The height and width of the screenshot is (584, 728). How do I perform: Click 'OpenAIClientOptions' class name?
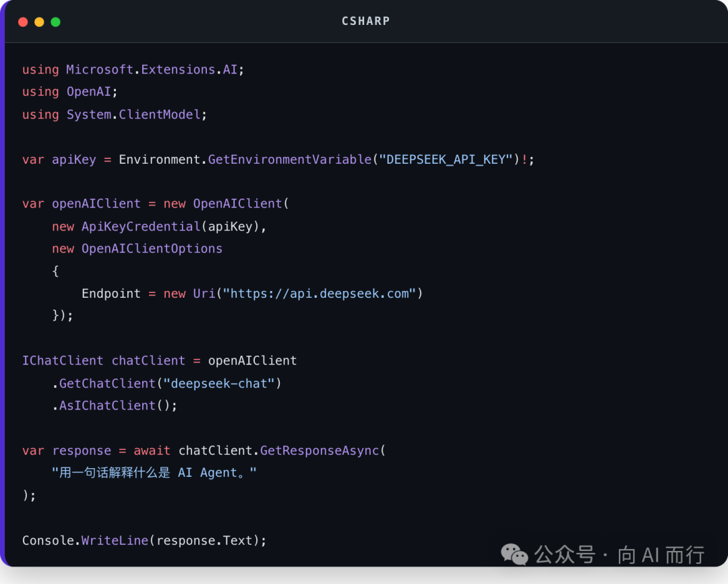pyautogui.click(x=152, y=249)
